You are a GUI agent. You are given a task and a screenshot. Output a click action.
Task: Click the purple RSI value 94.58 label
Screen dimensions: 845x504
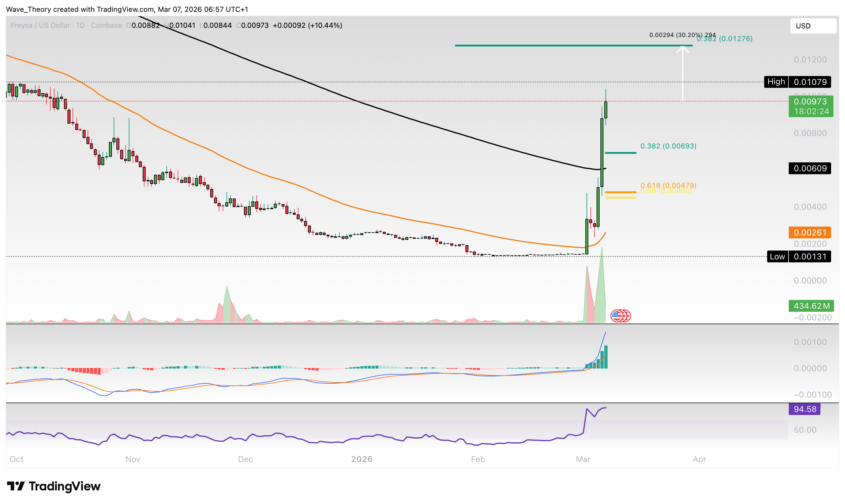804,409
